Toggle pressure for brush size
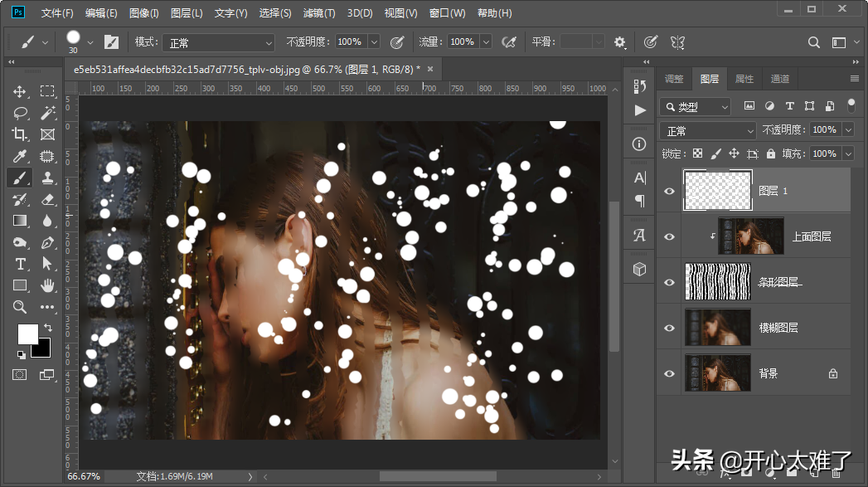Screen dimensions: 868x487 (x=651, y=42)
